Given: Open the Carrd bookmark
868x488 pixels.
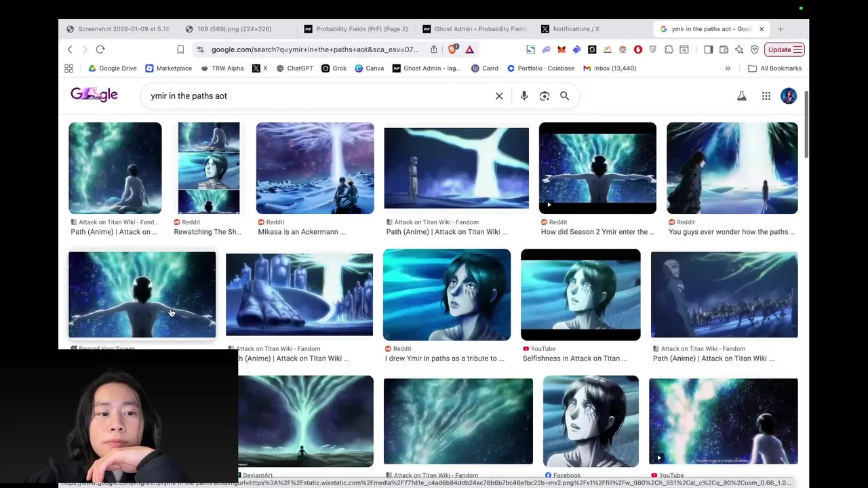Looking at the screenshot, I should pos(485,68).
